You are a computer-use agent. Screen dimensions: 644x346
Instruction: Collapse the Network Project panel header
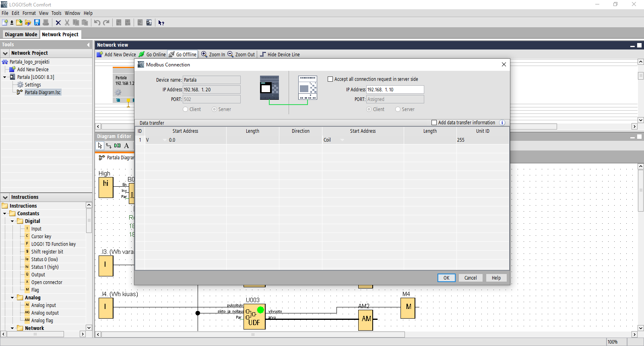(5, 53)
